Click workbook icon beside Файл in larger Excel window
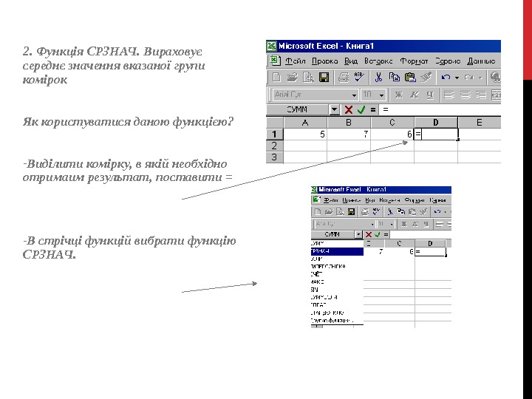 [274, 61]
